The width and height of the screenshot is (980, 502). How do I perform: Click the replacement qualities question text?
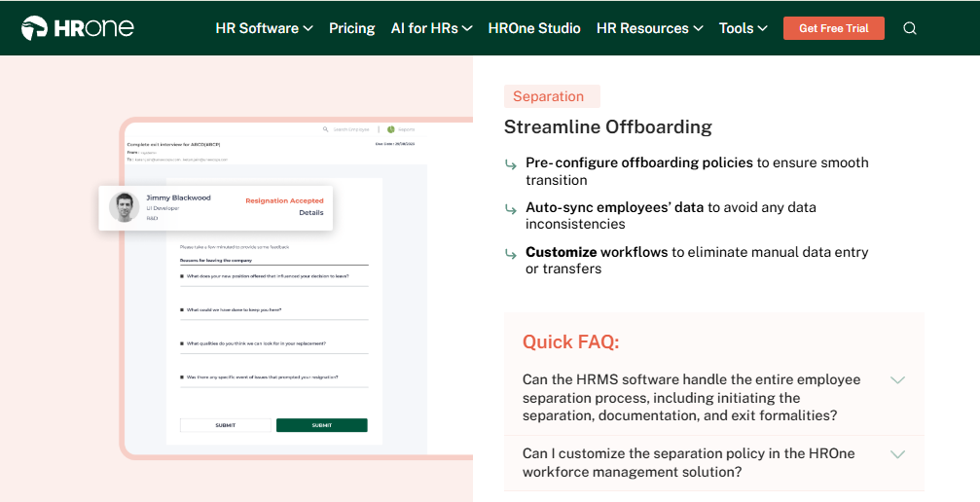click(256, 343)
